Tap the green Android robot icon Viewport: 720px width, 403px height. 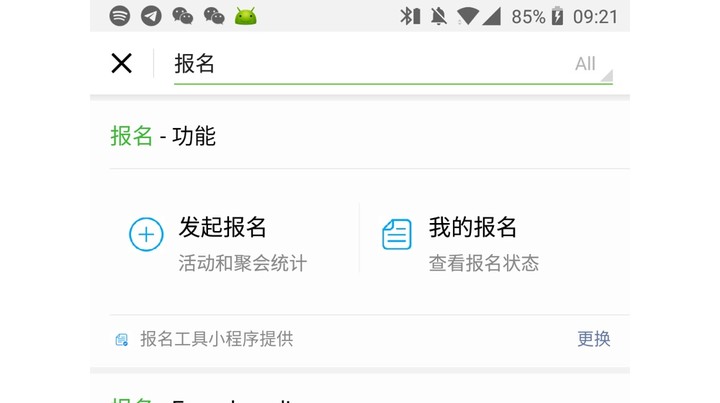click(x=246, y=16)
